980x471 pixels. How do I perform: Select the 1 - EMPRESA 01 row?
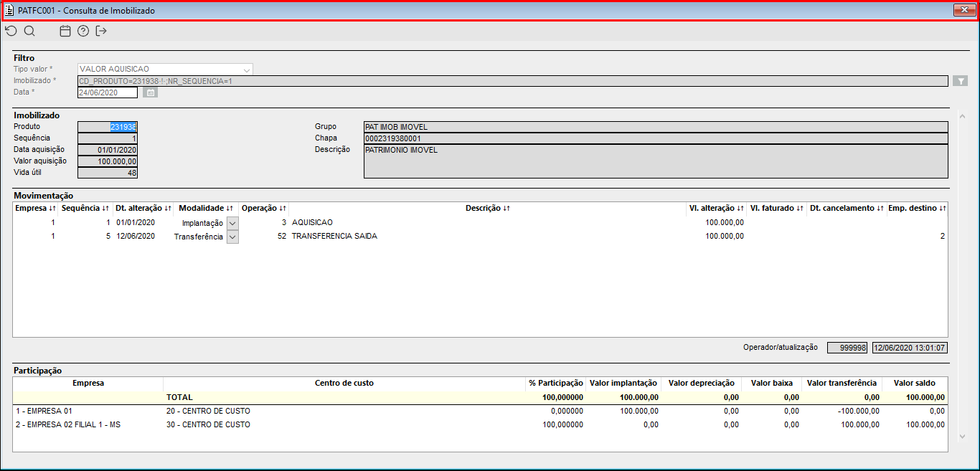coord(480,411)
